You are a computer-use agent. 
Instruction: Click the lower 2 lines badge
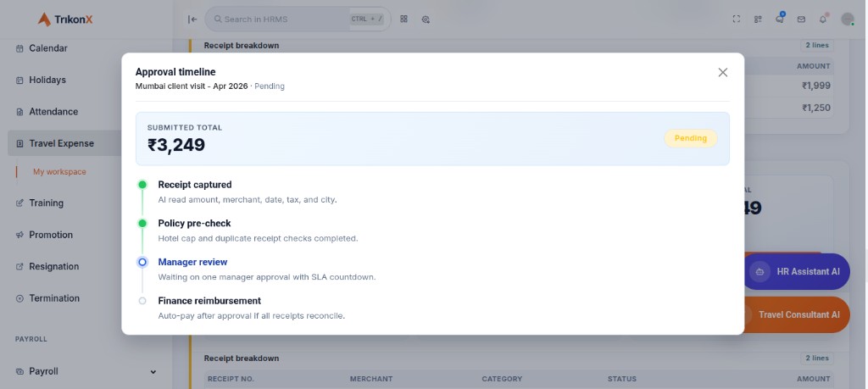[816, 358]
